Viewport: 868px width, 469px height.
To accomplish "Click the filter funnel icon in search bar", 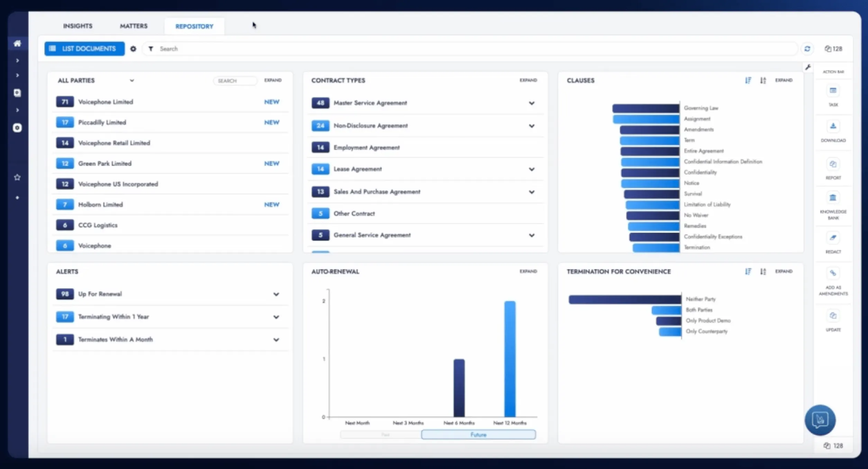I will pos(151,49).
